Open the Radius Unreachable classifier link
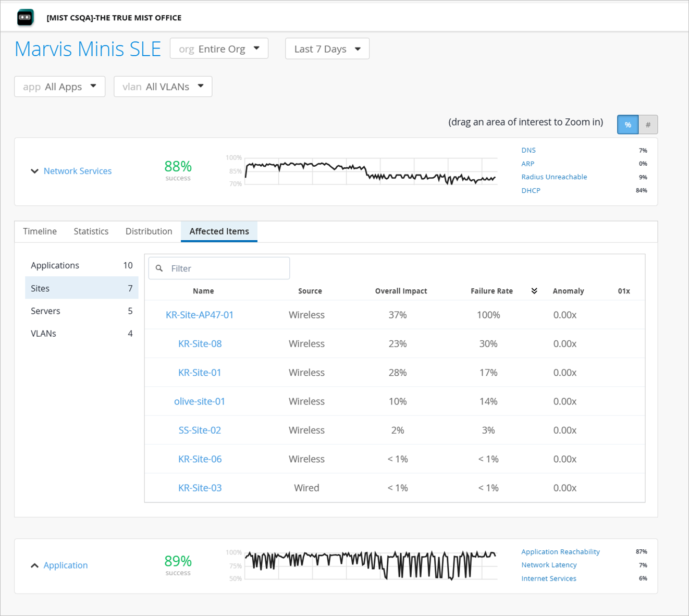The height and width of the screenshot is (616, 689). pyautogui.click(x=554, y=177)
